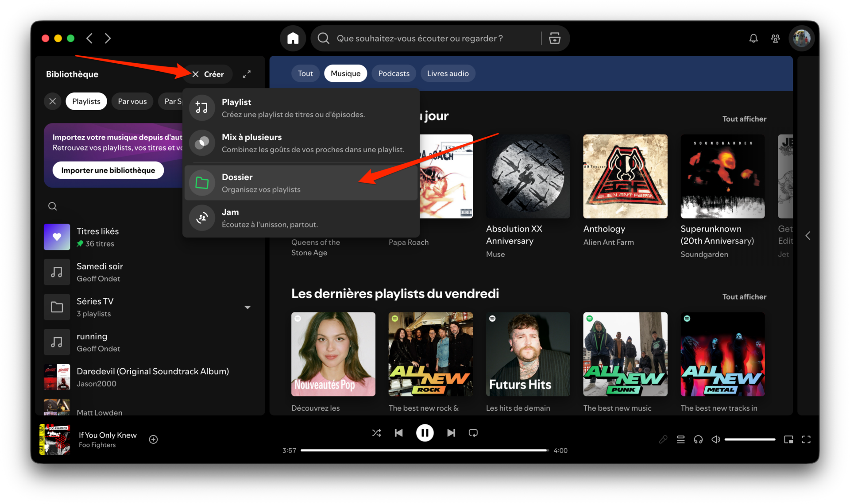Viewport: 850px width, 504px height.
Task: Open Friend Activity people icon
Action: tap(775, 38)
